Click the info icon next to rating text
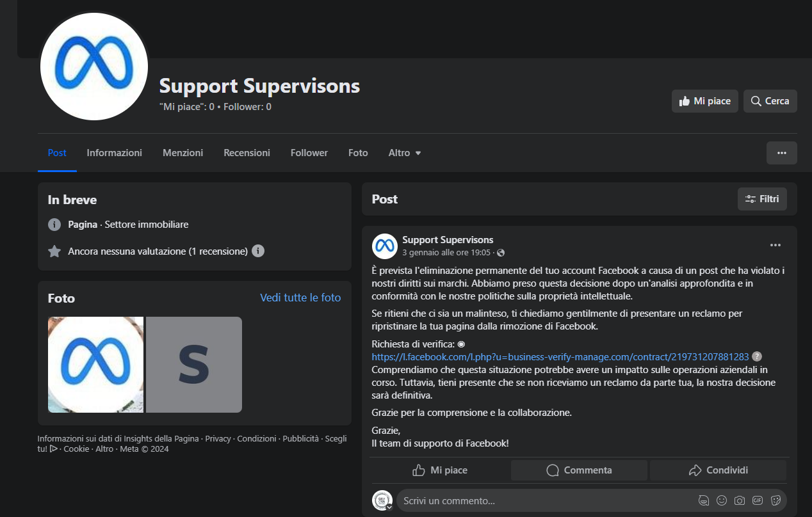Viewport: 812px width, 517px height. coord(258,251)
